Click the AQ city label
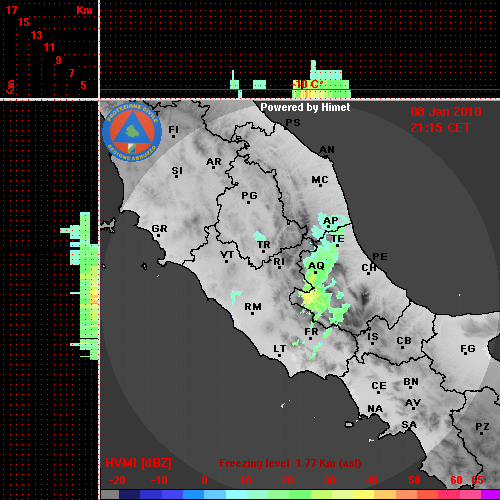This screenshot has height=500, width=500. click(316, 266)
